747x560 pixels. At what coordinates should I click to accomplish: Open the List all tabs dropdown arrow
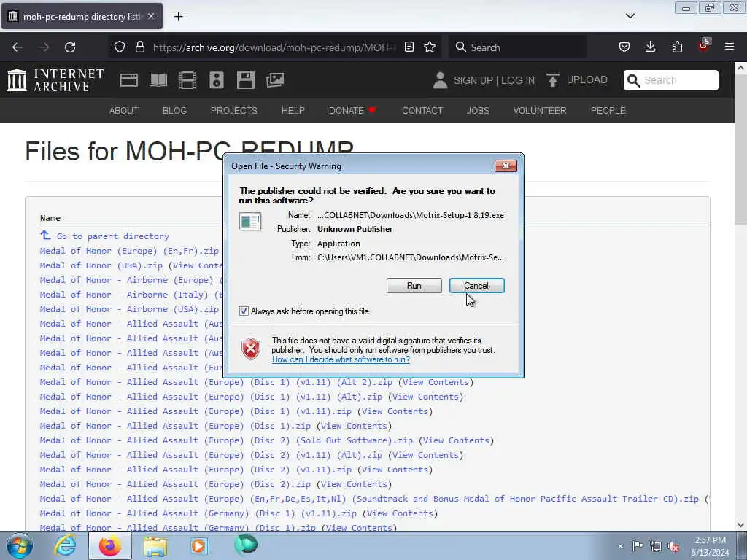[630, 16]
